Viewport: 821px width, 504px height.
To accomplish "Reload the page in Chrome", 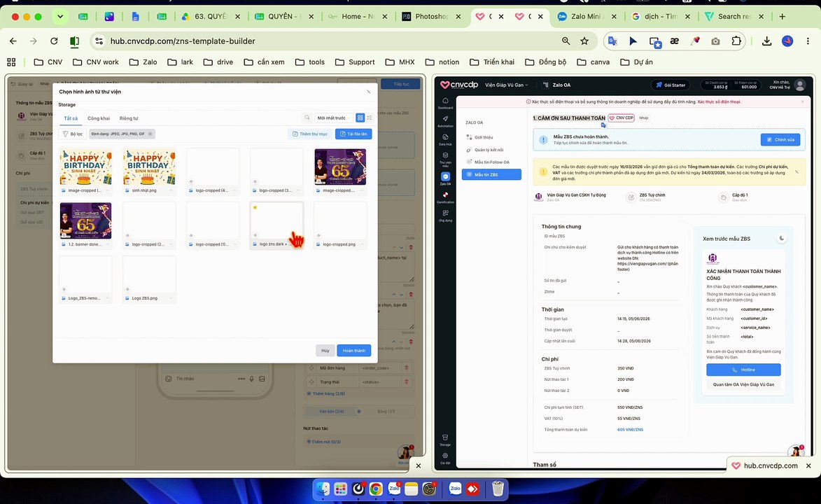I will [54, 41].
